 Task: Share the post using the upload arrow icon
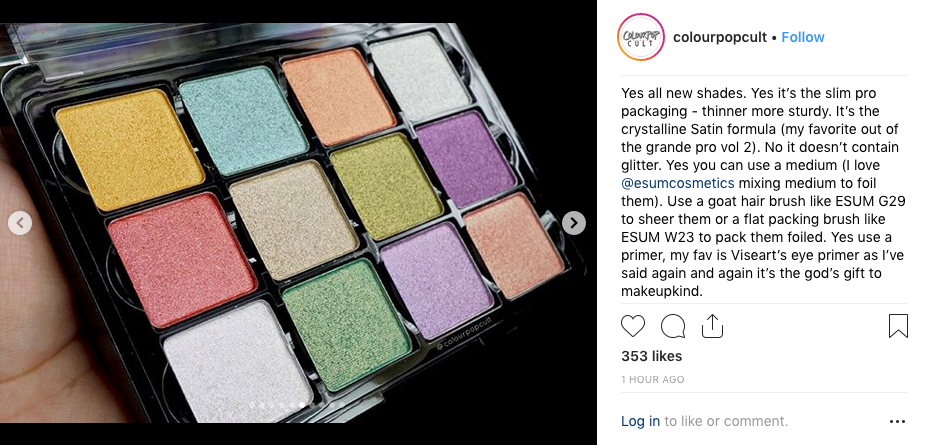tap(712, 326)
